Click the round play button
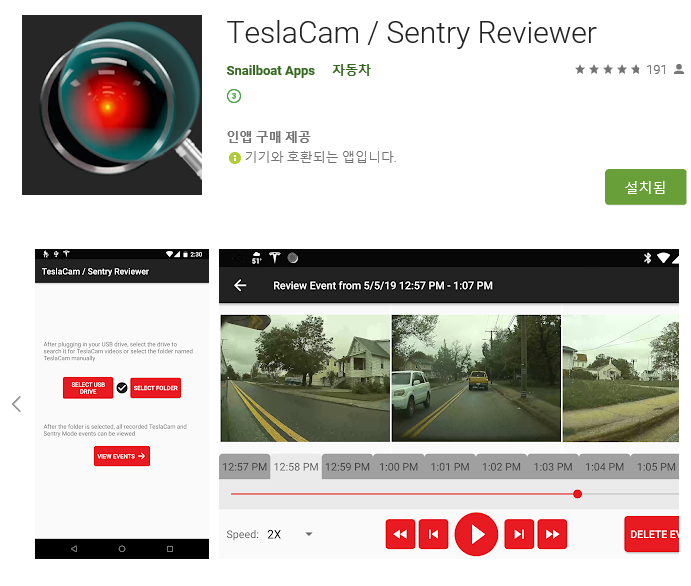The width and height of the screenshot is (691, 586). tap(476, 534)
